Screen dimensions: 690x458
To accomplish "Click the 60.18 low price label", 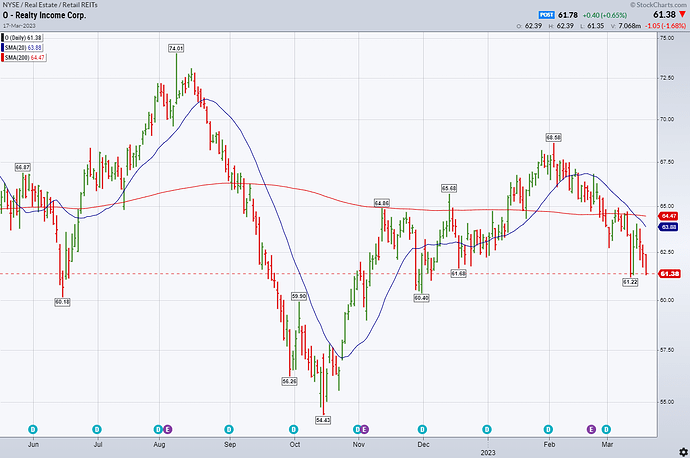I will 62,302.
